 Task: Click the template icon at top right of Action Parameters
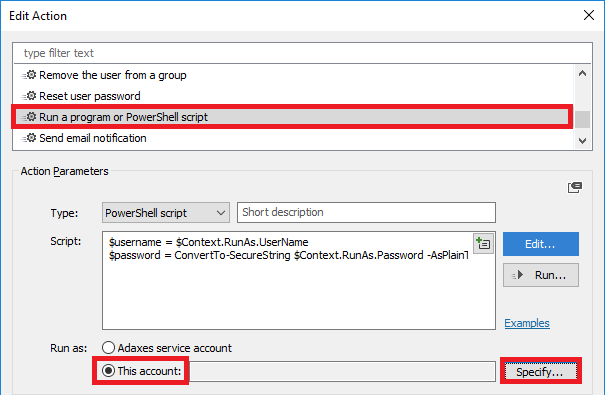click(x=575, y=187)
